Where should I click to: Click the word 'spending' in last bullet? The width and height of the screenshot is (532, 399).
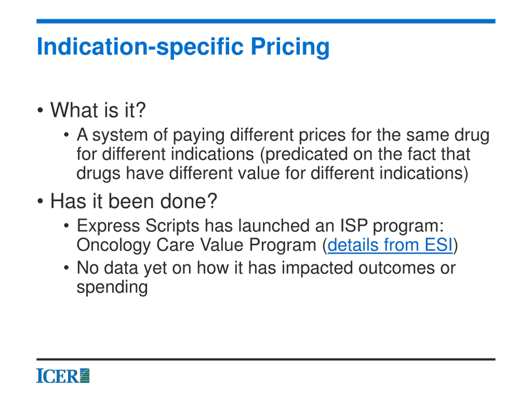(112, 287)
